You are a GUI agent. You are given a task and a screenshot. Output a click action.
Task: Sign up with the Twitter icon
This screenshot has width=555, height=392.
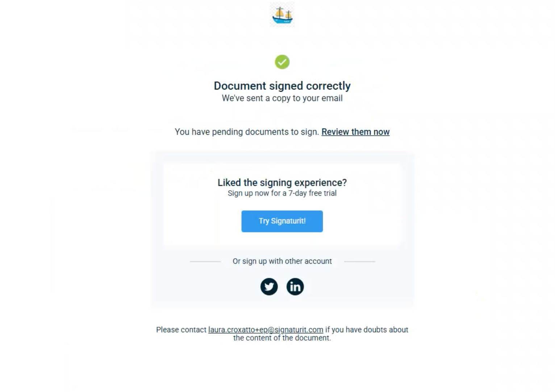click(269, 287)
